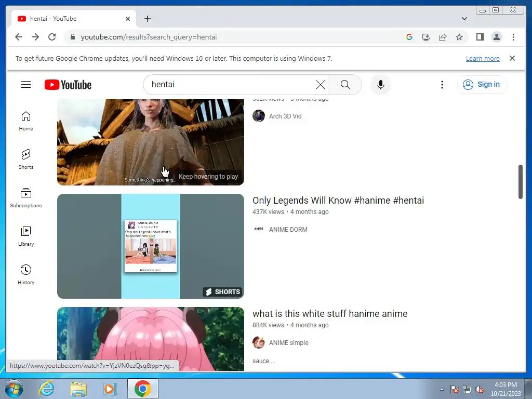Open Library from the sidebar
532x399 pixels.
[26, 236]
